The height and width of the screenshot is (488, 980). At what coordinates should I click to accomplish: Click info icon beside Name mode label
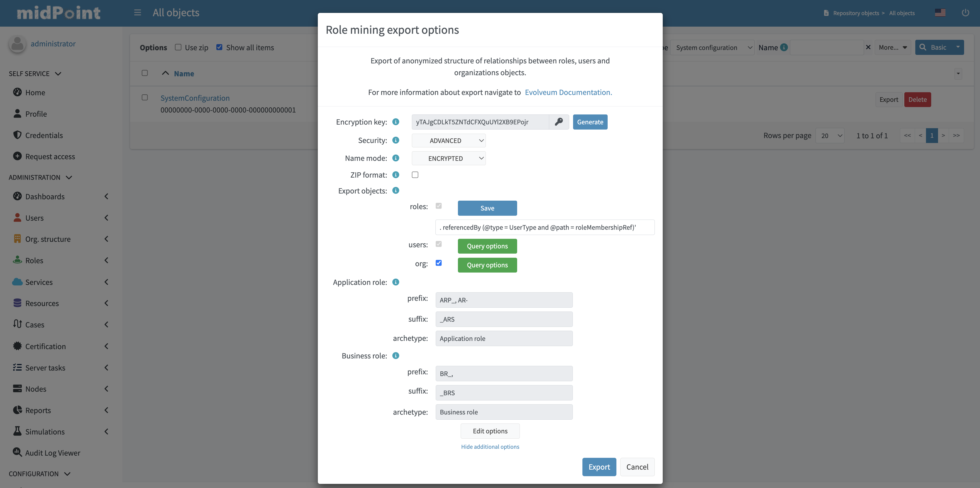click(396, 158)
